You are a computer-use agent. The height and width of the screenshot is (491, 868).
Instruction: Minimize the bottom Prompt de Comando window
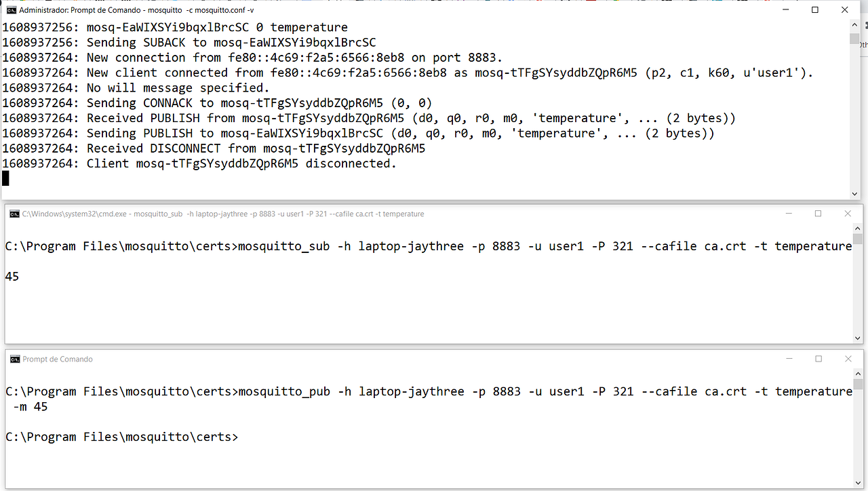pyautogui.click(x=788, y=359)
